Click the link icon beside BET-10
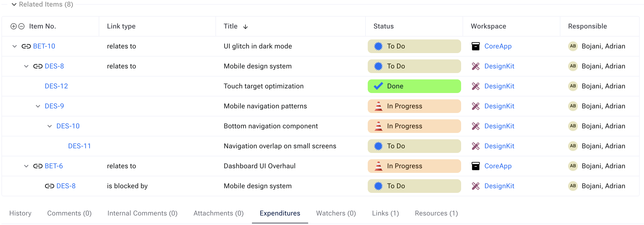The height and width of the screenshot is (225, 644). (x=26, y=46)
